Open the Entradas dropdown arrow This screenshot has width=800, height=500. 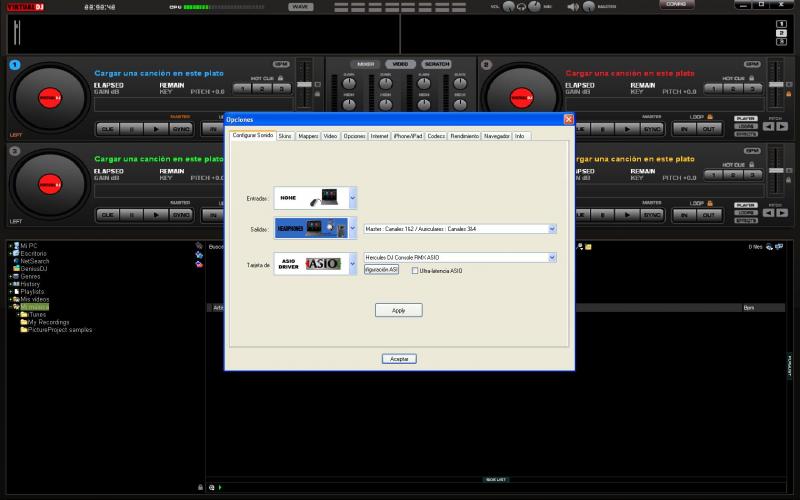(x=353, y=198)
